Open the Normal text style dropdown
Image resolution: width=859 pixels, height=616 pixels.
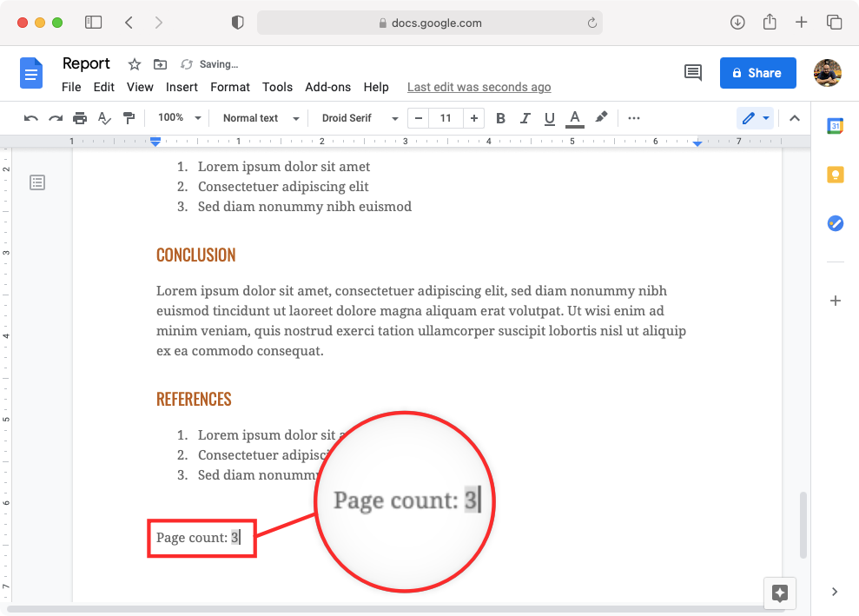coord(258,117)
